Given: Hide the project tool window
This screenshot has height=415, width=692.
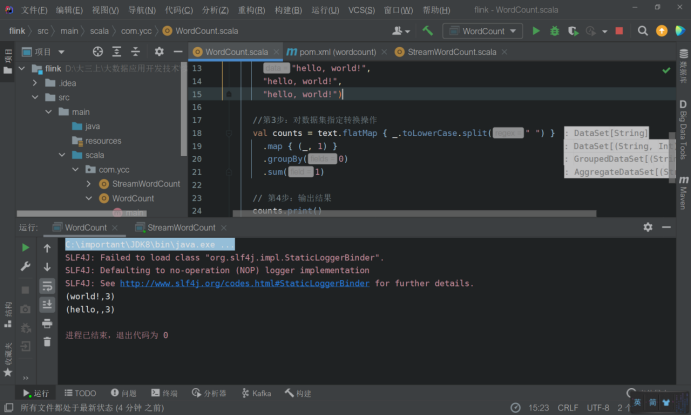Looking at the screenshot, I should pyautogui.click(x=178, y=52).
